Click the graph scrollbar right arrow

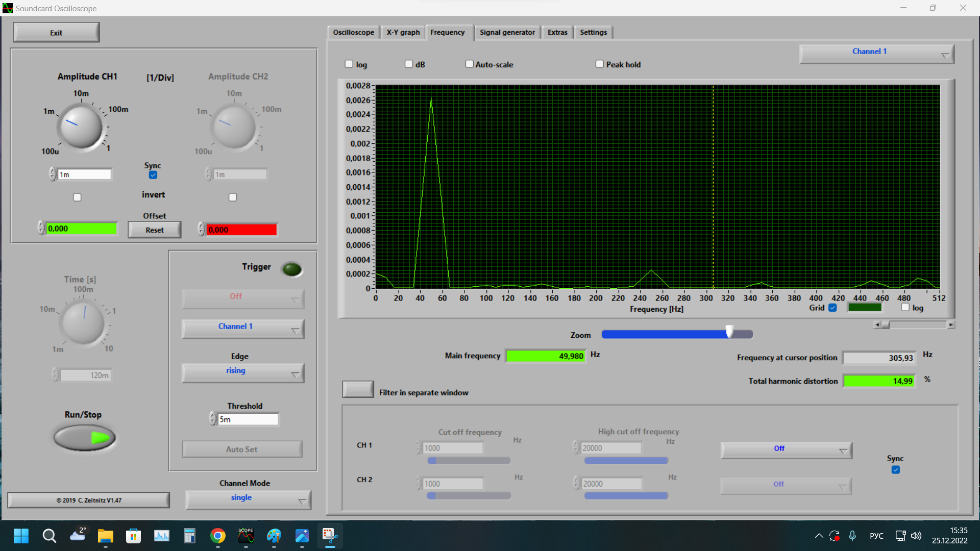[x=951, y=324]
